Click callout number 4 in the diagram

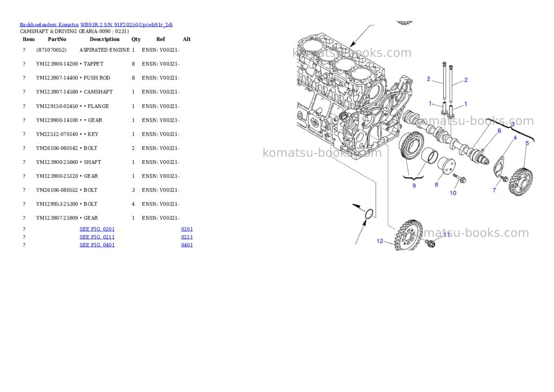[515, 138]
